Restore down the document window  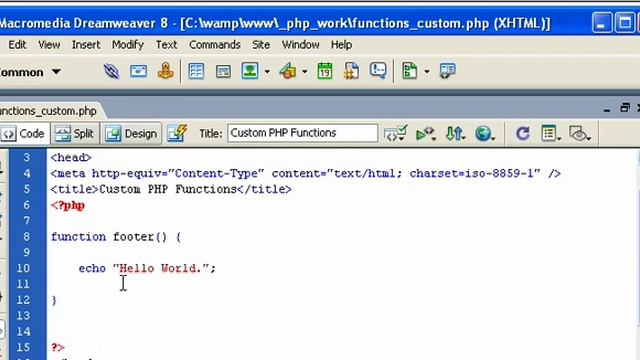(x=624, y=108)
